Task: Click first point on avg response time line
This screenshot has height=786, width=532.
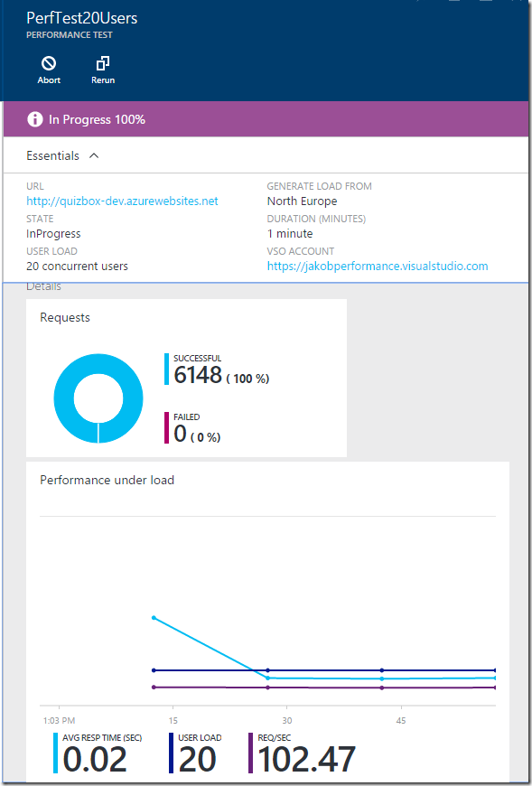Action: [154, 618]
